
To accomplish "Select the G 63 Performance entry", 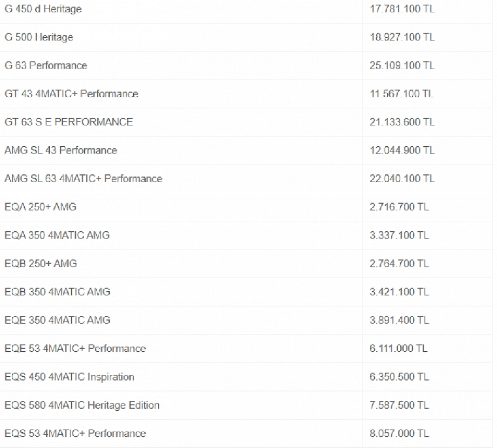I will pyautogui.click(x=46, y=65).
